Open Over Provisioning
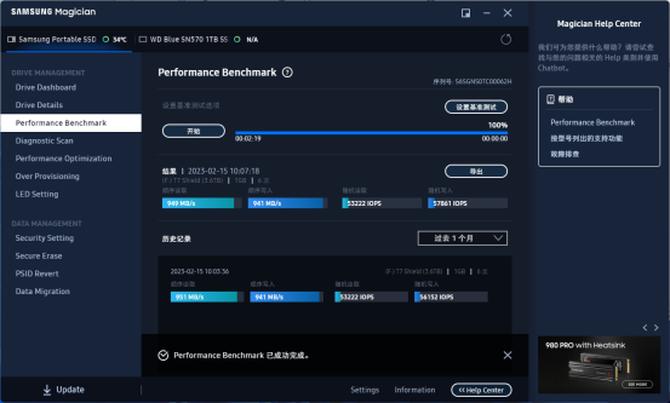670x403 pixels. tap(47, 176)
